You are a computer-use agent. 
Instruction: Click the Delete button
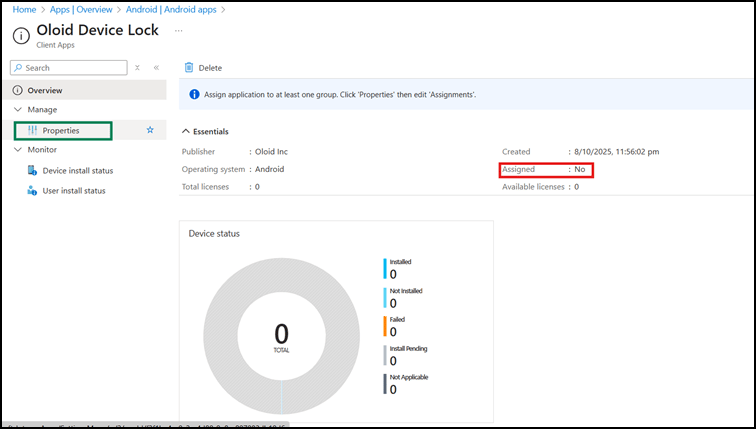203,68
